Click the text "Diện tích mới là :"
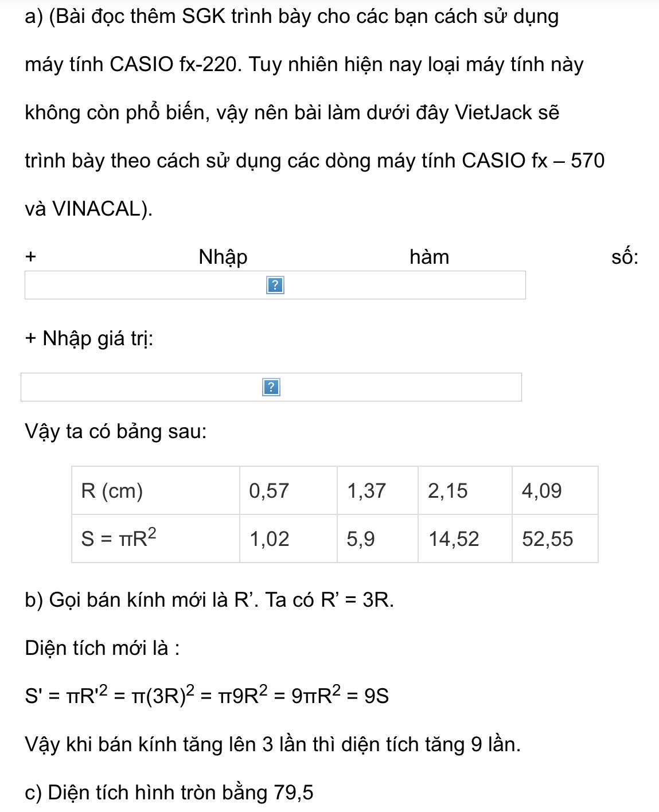 pos(102,648)
